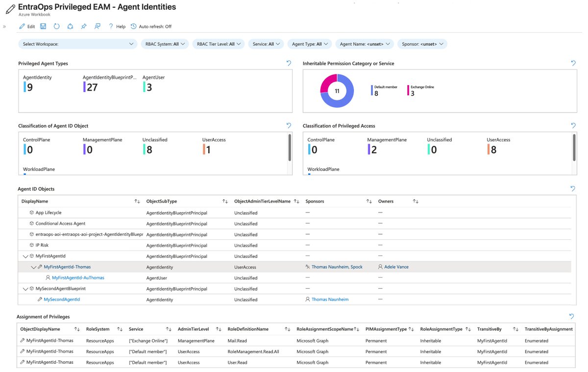This screenshot has width=588, height=372.
Task: Open the Thomas Naunheim sponsor link of MySecondAgentId
Action: pos(330,299)
